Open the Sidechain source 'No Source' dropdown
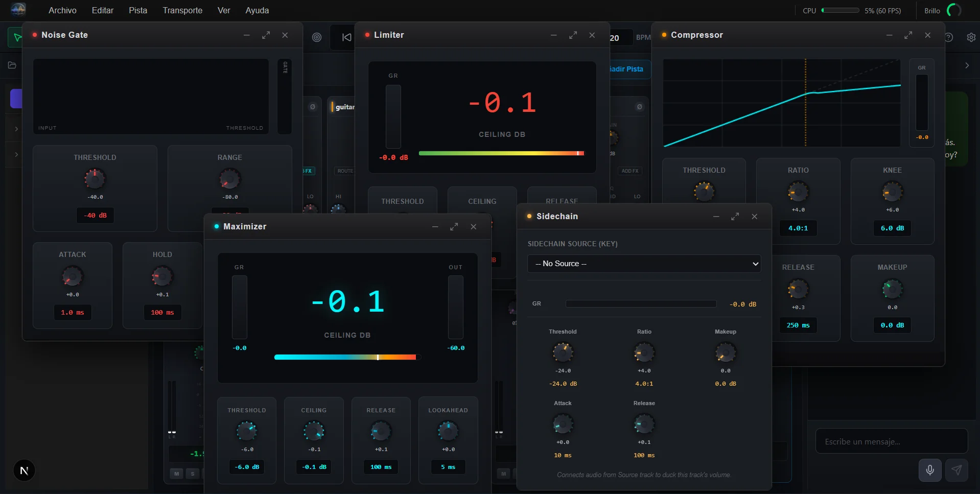 644,264
